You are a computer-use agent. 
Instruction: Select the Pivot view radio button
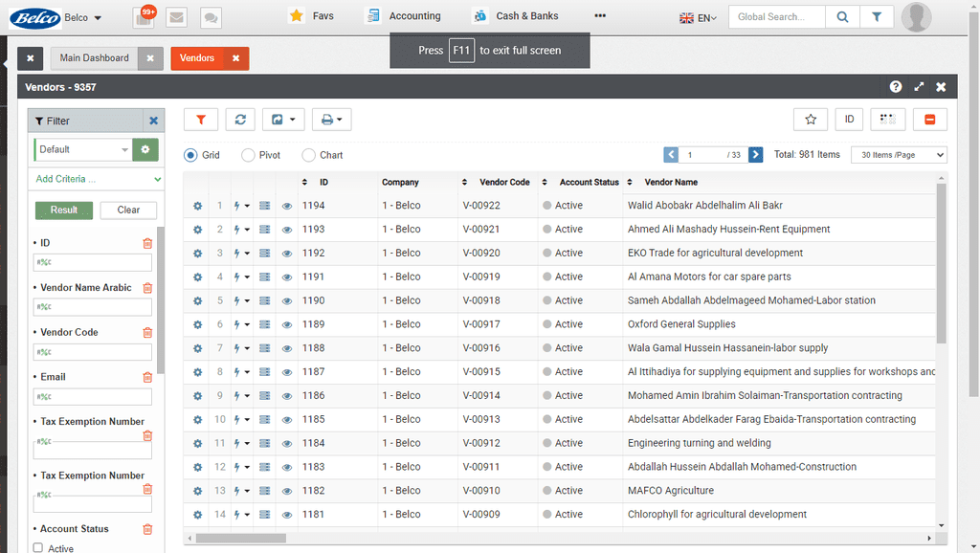(x=248, y=155)
